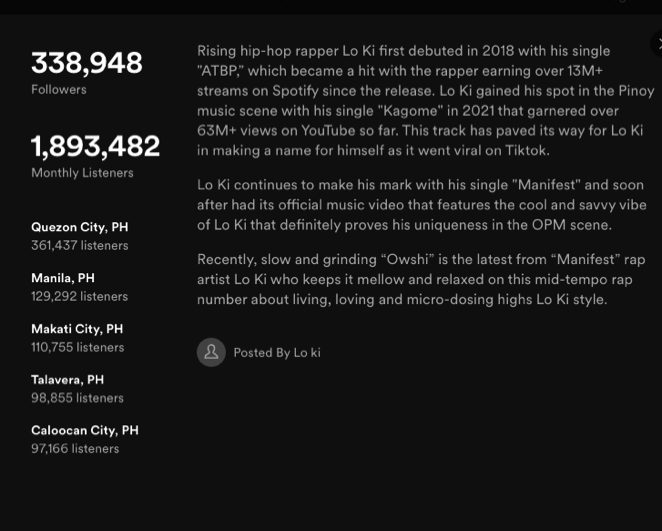The height and width of the screenshot is (531, 662).
Task: Click the paragraph about the Owshi release
Action: (x=421, y=279)
